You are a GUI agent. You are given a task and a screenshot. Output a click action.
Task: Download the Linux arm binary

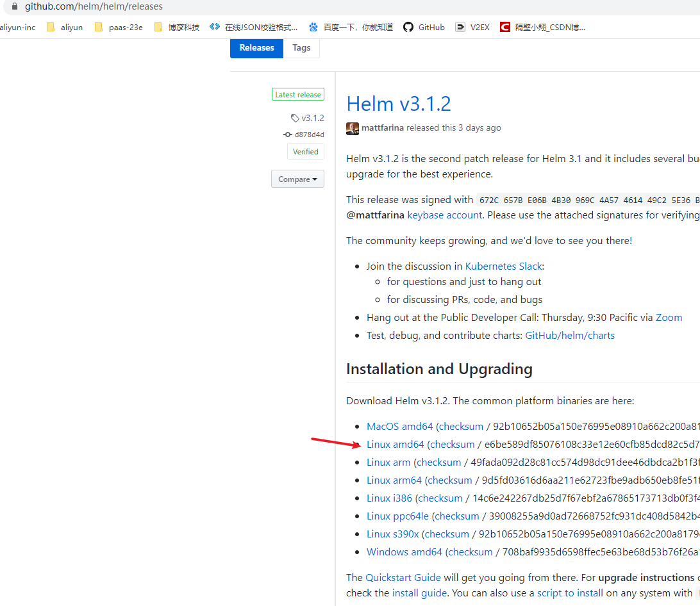(x=388, y=463)
